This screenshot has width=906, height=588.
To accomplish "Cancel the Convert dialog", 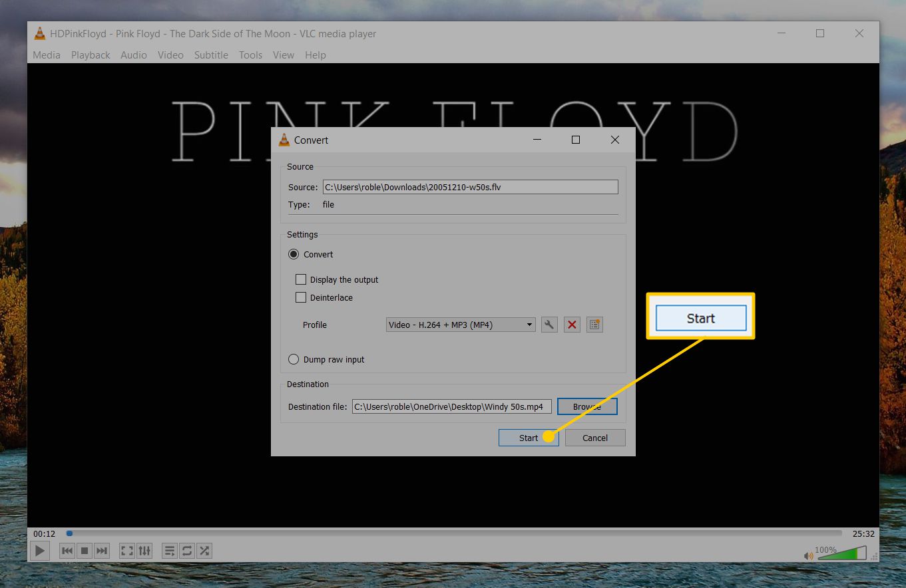I will coord(595,438).
